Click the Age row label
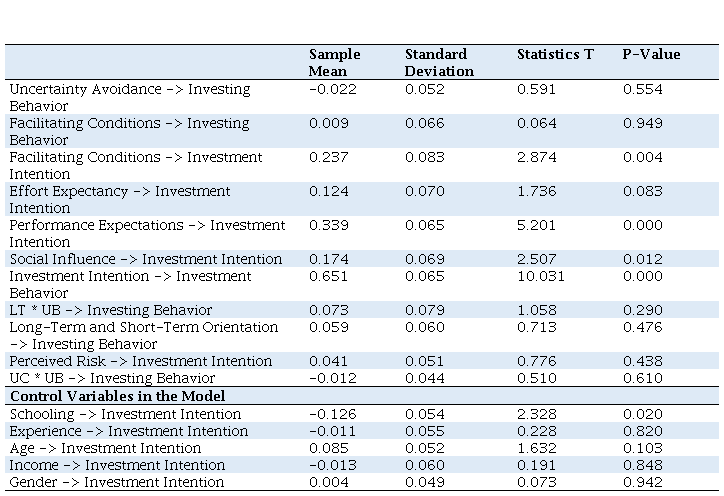Viewport: 724px width, 496px height. (105, 448)
